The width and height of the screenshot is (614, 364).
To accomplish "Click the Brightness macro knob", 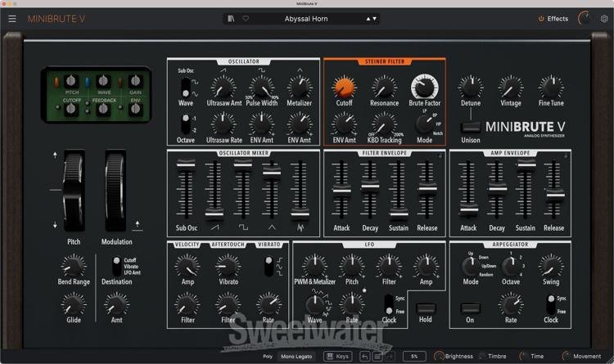I will coord(439,356).
